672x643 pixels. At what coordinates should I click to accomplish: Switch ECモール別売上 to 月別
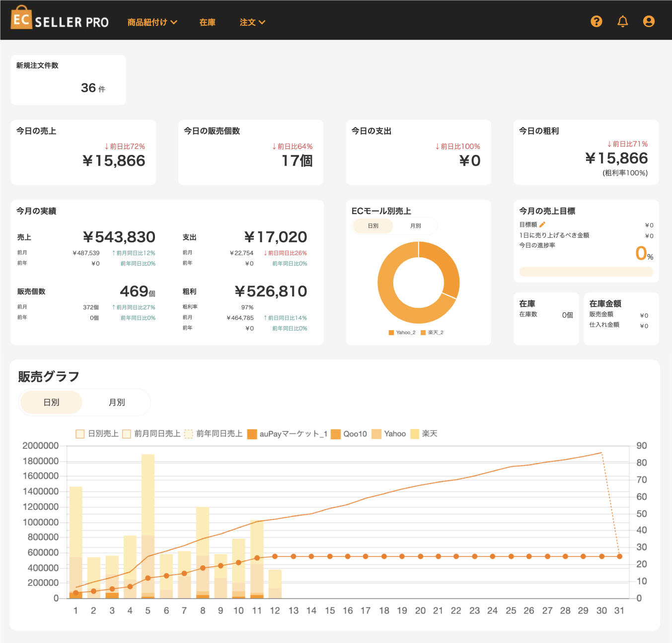pos(415,226)
